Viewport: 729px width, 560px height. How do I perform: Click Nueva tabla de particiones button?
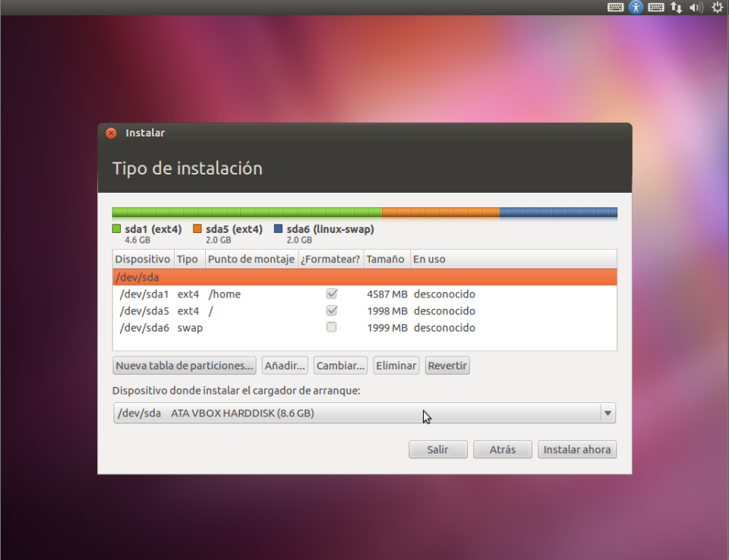click(x=185, y=366)
